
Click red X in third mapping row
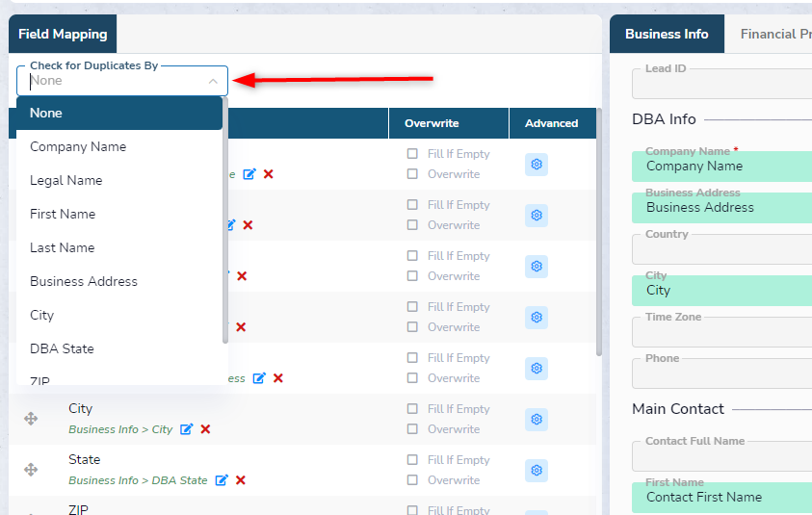pos(242,276)
